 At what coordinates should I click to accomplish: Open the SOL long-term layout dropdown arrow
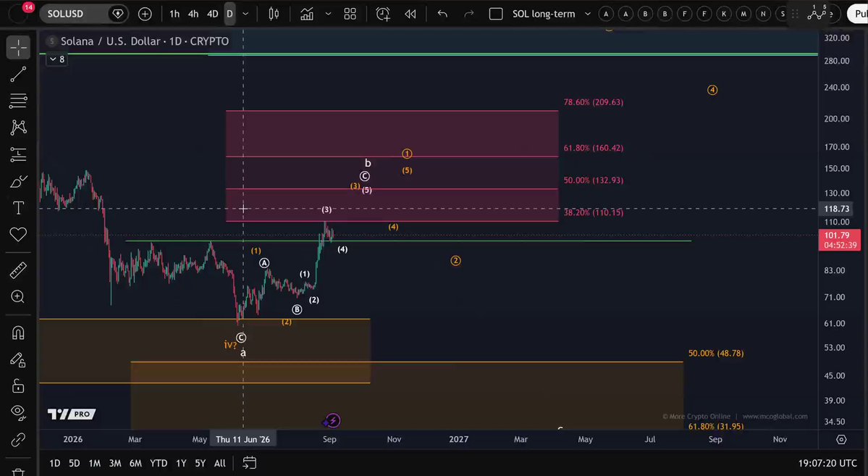pos(587,14)
